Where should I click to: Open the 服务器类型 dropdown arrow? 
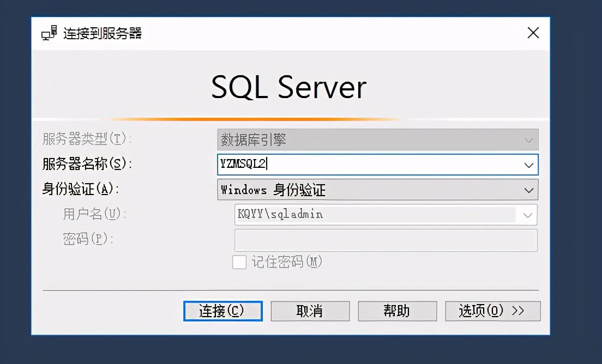528,140
